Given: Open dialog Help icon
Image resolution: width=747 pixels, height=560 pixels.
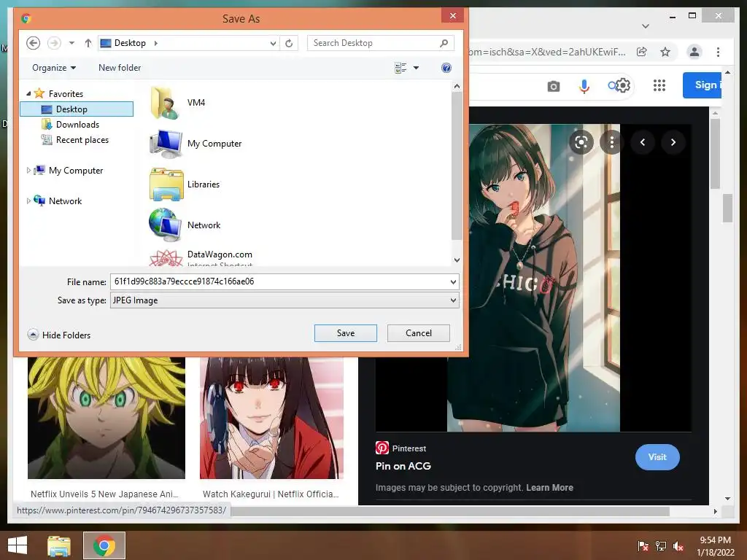Looking at the screenshot, I should click(x=446, y=68).
